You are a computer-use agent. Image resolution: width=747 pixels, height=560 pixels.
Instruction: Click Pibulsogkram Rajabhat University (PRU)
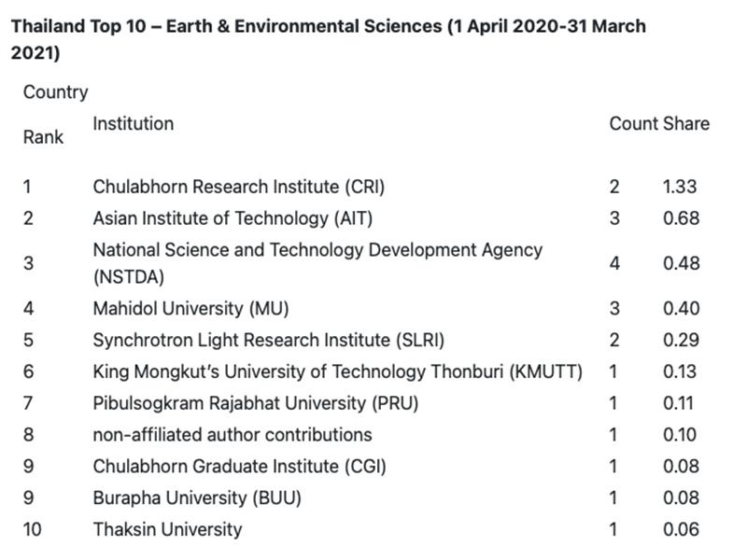tap(256, 403)
